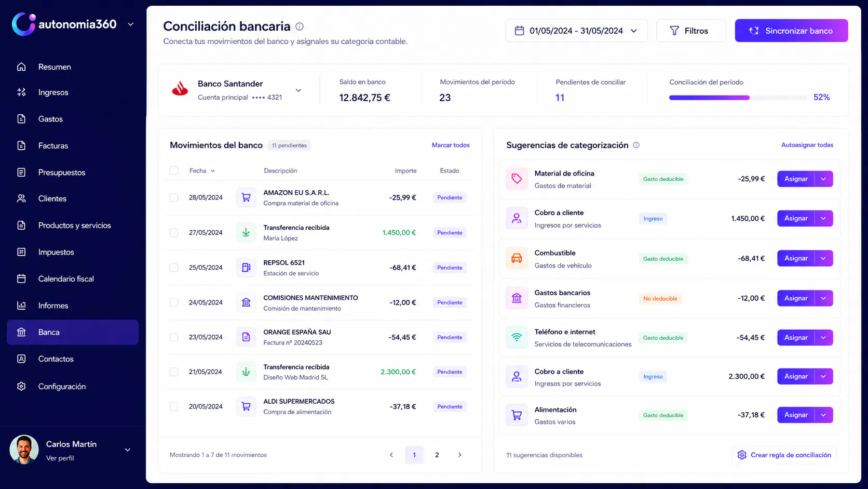Expand the Banco Santander account selector chevron

pos(299,90)
